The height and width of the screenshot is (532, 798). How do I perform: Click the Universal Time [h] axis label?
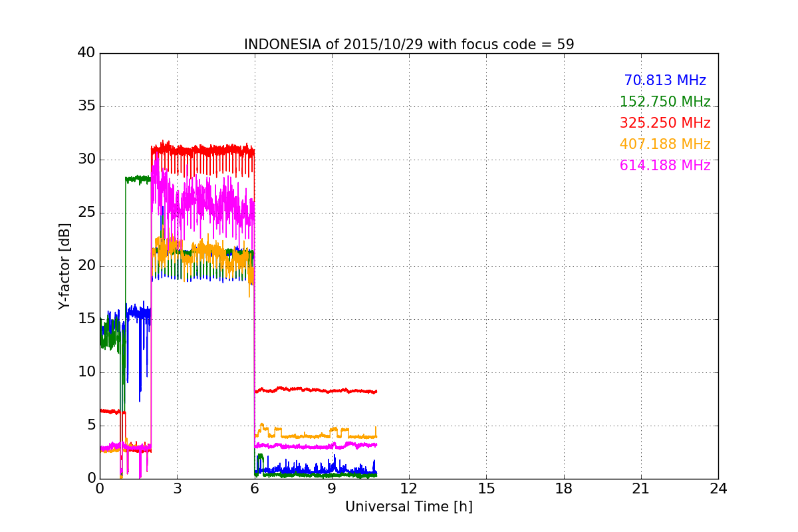pos(409,507)
